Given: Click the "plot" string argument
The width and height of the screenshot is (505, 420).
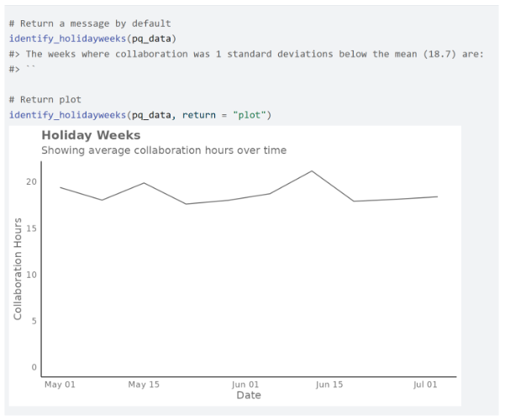Looking at the screenshot, I should 250,115.
